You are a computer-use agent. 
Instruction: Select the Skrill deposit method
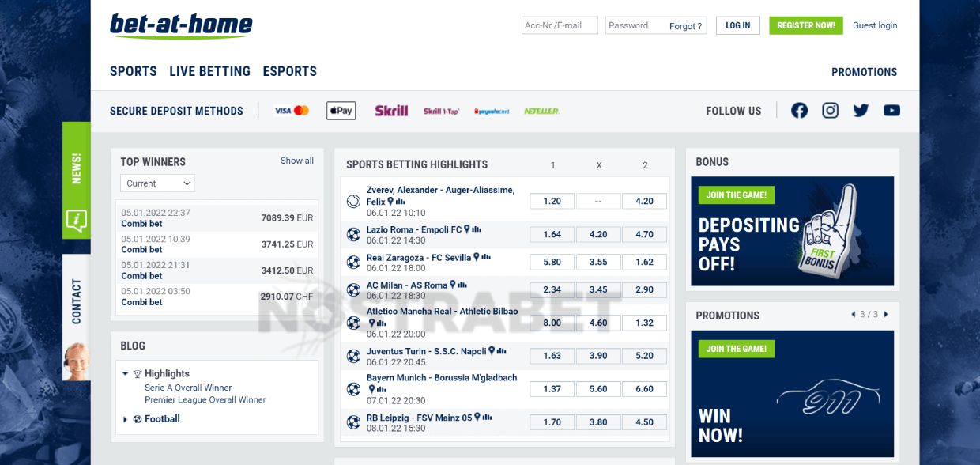pyautogui.click(x=391, y=111)
